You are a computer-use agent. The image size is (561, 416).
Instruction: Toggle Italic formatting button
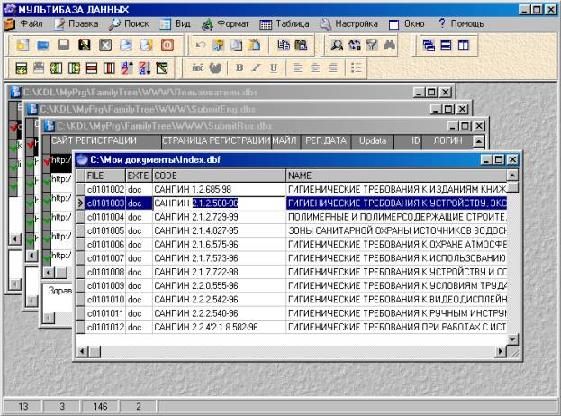point(256,68)
